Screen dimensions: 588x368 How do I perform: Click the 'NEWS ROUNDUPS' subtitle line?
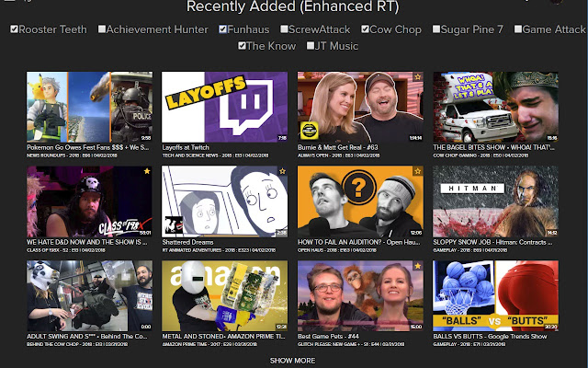[72, 155]
